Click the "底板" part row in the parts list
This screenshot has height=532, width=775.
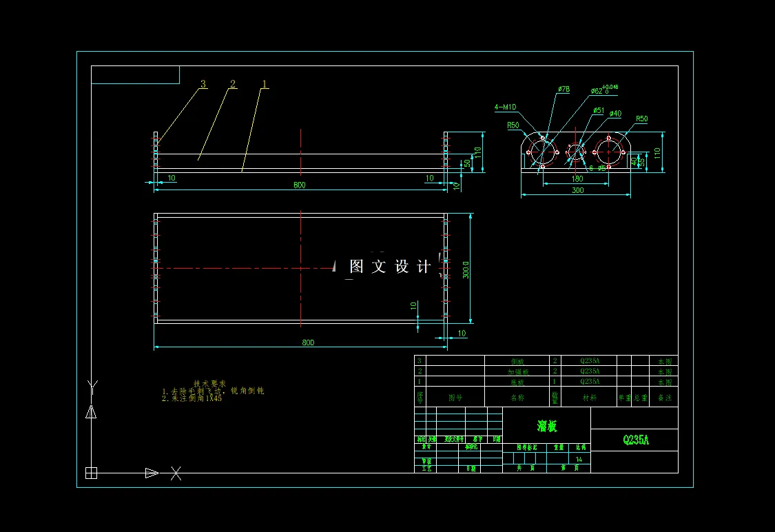pyautogui.click(x=518, y=381)
